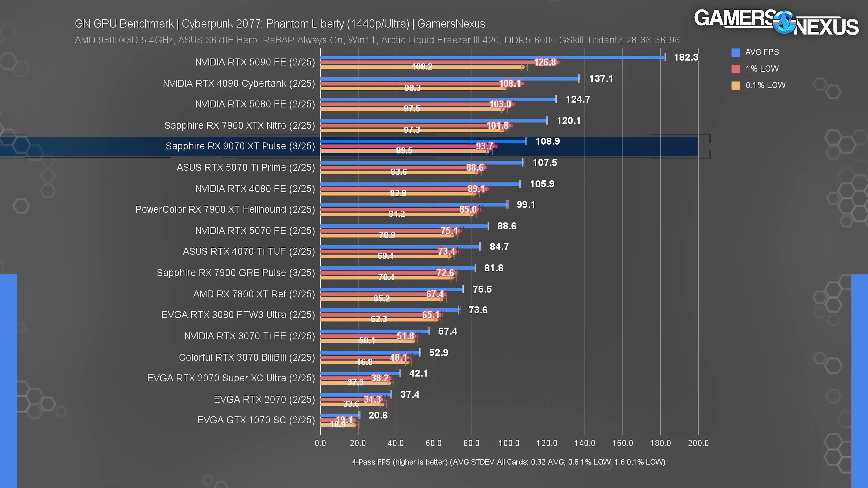Click the GamersNexus logo
868x488 pixels.
[x=776, y=22]
